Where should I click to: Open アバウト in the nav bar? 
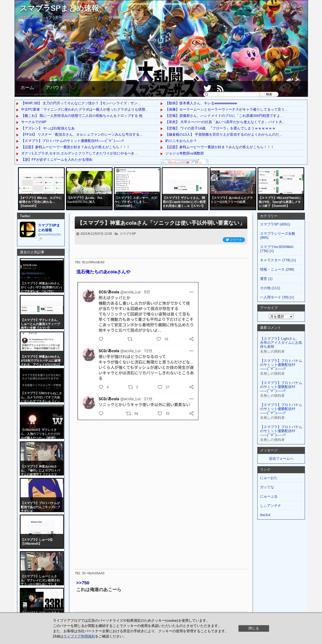tap(54, 88)
